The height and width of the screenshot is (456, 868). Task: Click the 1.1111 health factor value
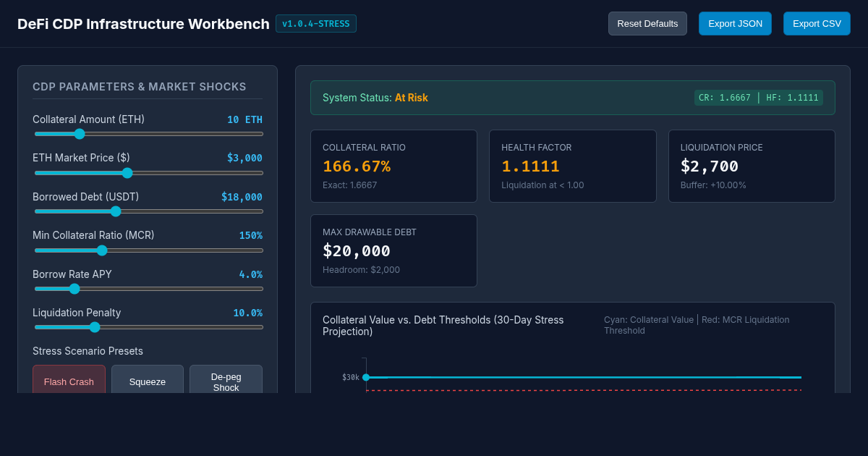(530, 166)
